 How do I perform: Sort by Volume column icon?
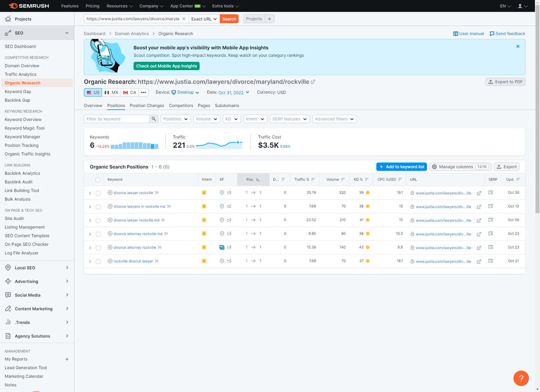point(343,179)
